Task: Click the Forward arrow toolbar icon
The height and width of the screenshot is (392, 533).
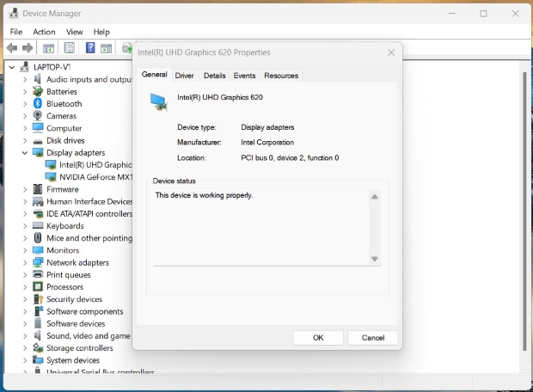Action: pos(28,48)
